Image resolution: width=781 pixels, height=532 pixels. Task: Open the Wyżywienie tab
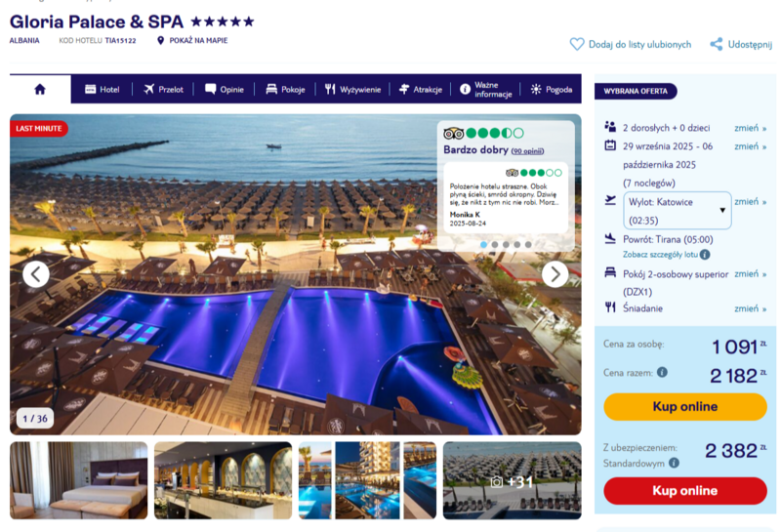click(x=352, y=89)
